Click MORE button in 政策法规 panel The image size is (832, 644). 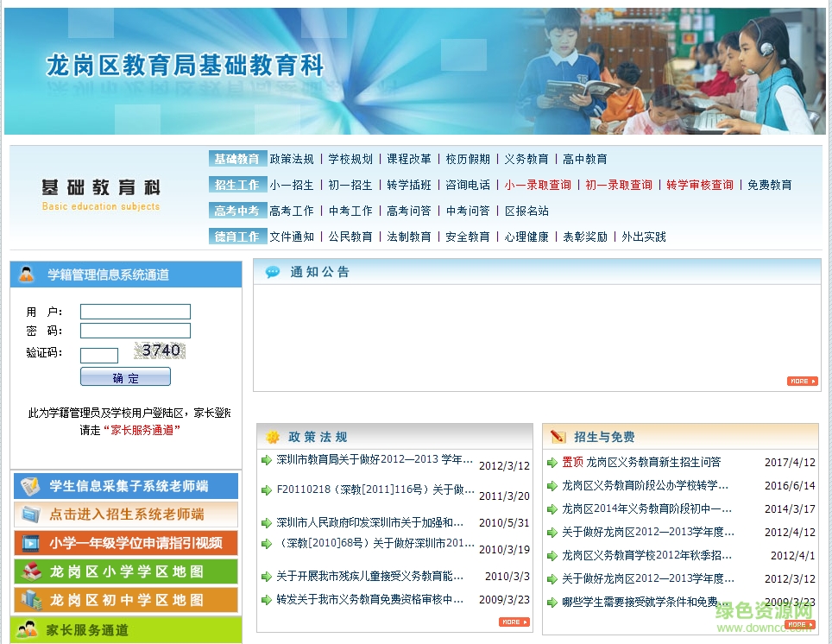point(514,622)
